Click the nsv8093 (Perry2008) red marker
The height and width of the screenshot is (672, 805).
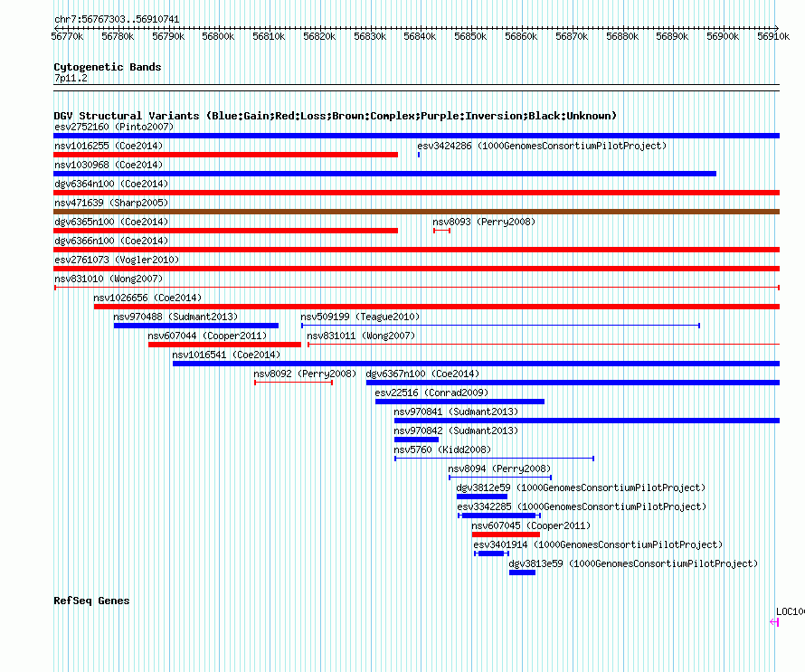pos(441,231)
